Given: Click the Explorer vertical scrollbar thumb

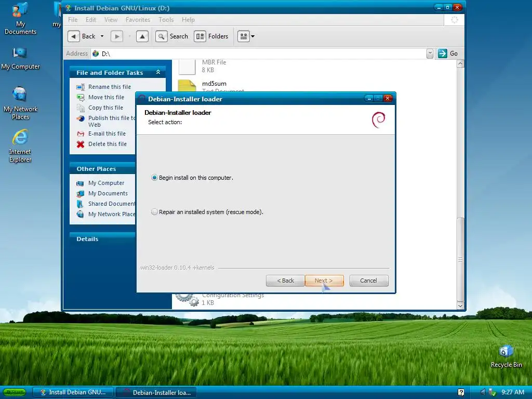Looking at the screenshot, I should [x=460, y=259].
